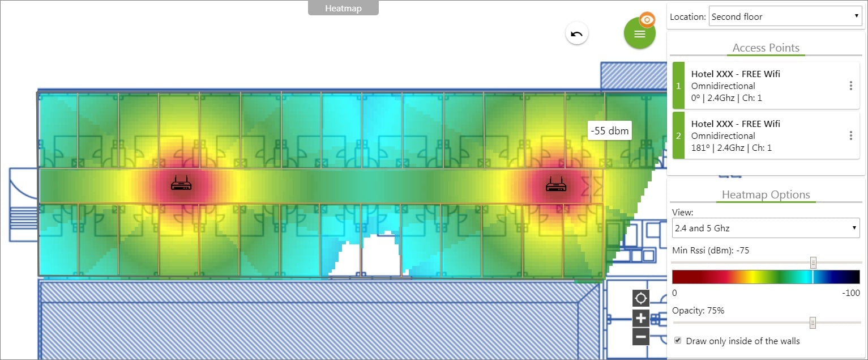The height and width of the screenshot is (360, 868).
Task: Click the undo arrow button
Action: (x=577, y=34)
